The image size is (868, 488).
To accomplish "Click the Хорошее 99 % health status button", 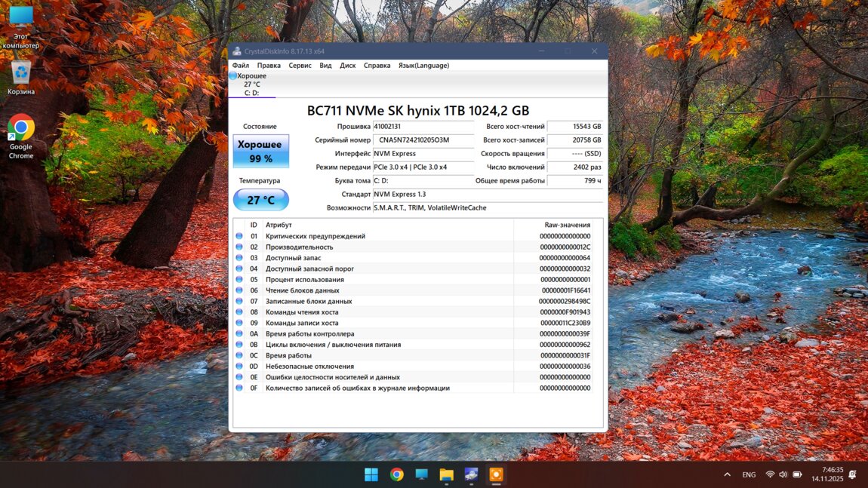I will [260, 151].
